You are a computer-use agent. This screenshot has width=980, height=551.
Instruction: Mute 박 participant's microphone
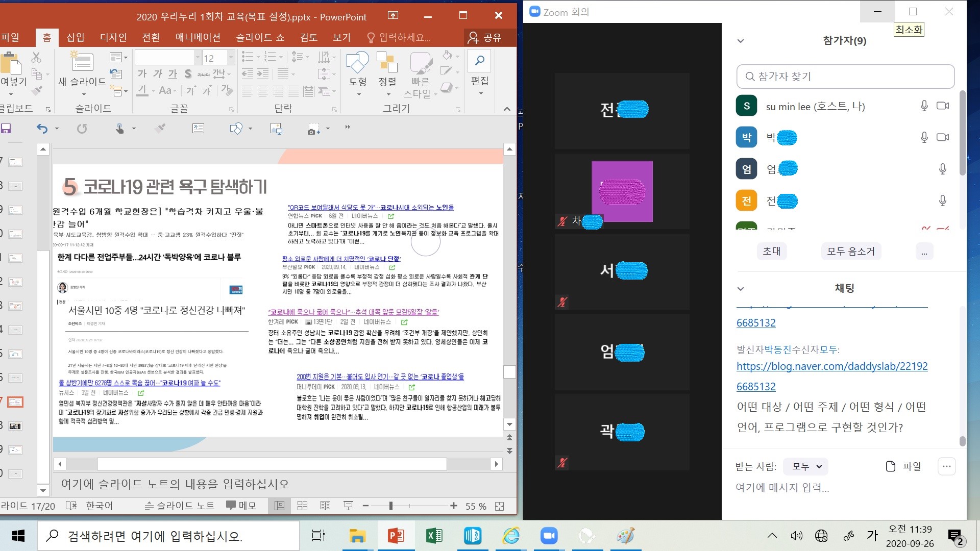coord(924,137)
